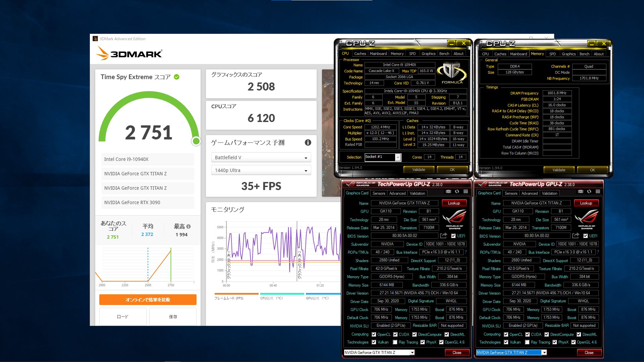Click camera icon in right GPU-Z window
644x362 pixels.
(x=581, y=192)
